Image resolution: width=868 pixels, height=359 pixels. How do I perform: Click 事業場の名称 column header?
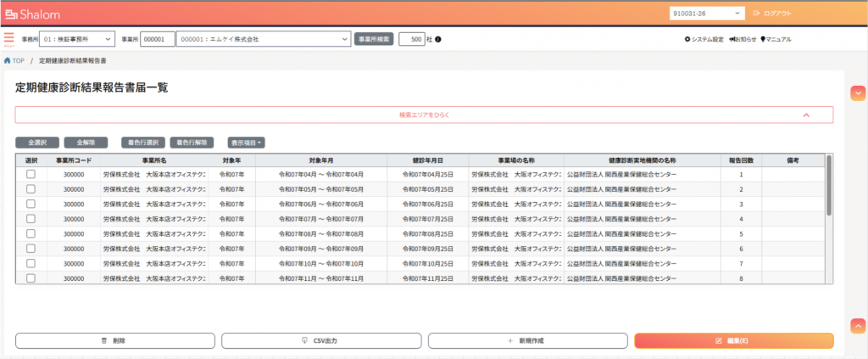pos(516,160)
